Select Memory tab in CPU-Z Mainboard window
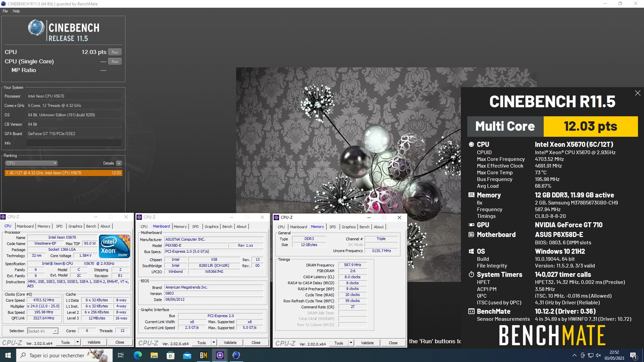The width and height of the screenshot is (644, 362). click(x=180, y=227)
